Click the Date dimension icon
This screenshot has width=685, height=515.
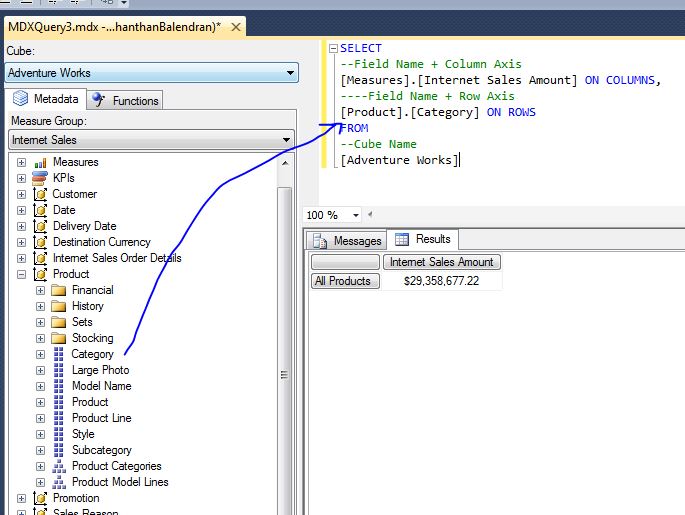coord(40,210)
